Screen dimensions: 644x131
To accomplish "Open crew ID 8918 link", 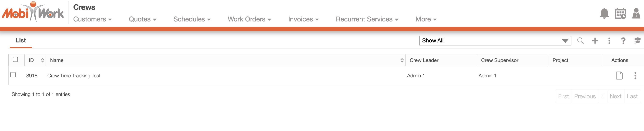I will pyautogui.click(x=32, y=76).
